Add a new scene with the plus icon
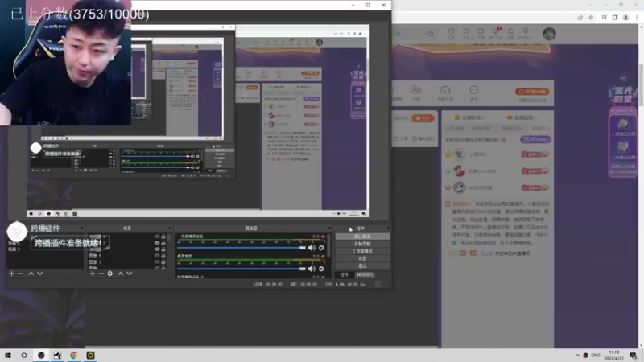This screenshot has height=362, width=644. [x=11, y=274]
